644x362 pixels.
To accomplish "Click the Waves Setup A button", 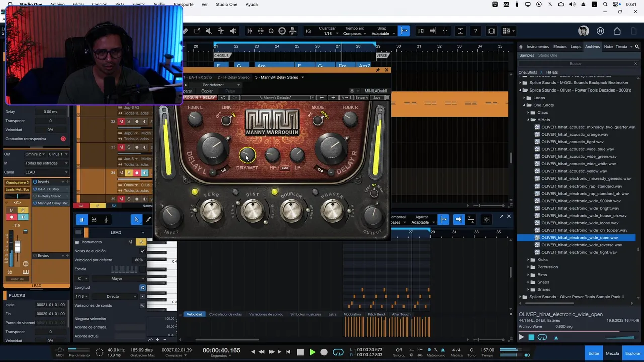I will (x=362, y=97).
